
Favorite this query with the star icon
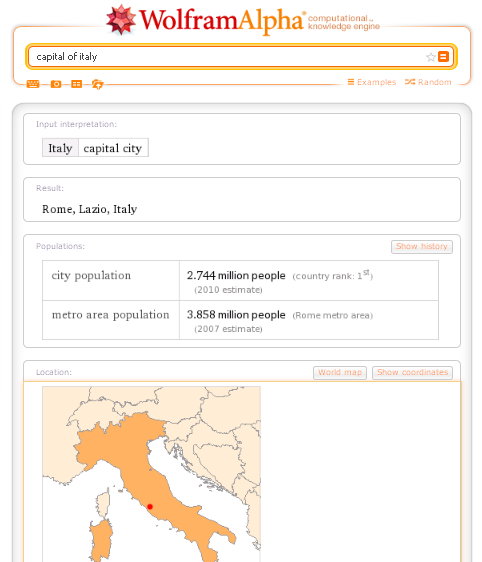coord(430,57)
